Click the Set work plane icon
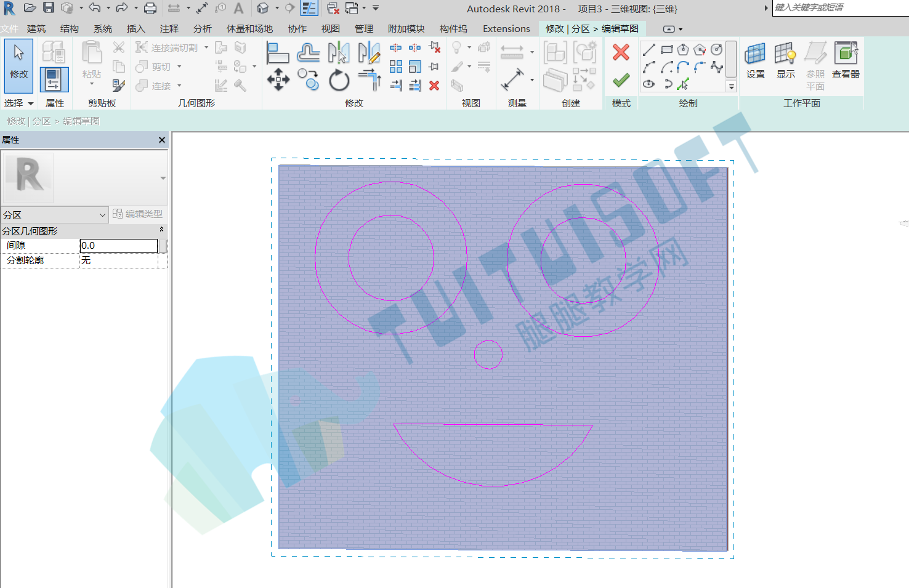This screenshot has height=588, width=909. [755, 61]
